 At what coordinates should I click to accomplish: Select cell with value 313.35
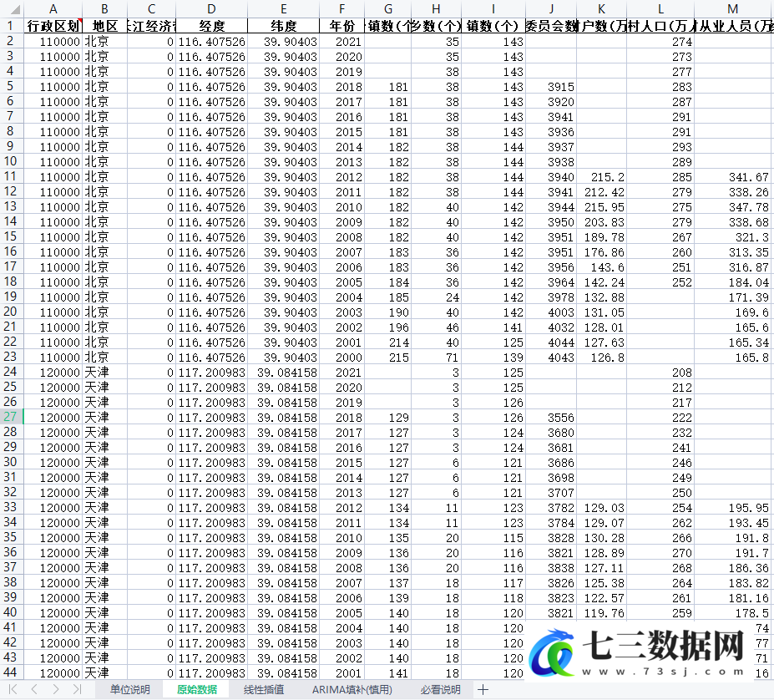pos(733,252)
